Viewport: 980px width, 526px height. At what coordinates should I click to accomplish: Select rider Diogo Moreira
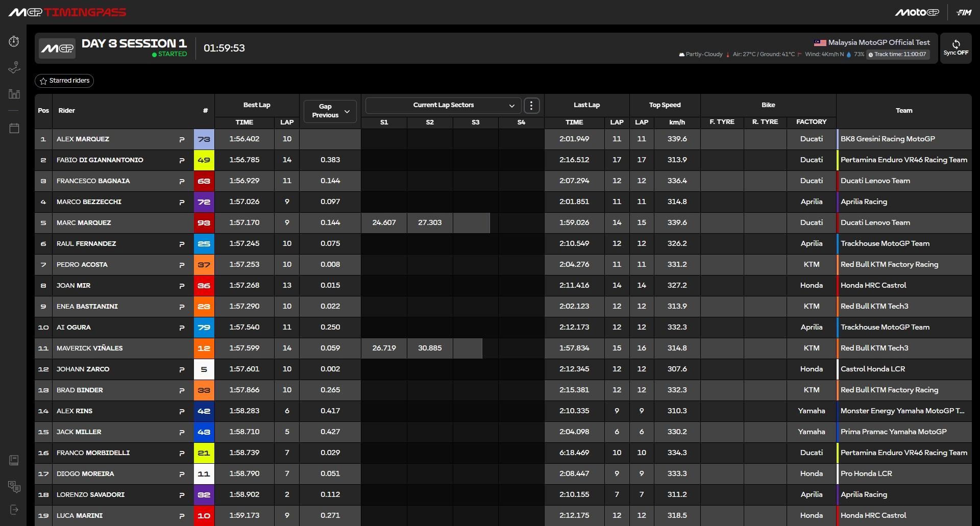(x=85, y=474)
